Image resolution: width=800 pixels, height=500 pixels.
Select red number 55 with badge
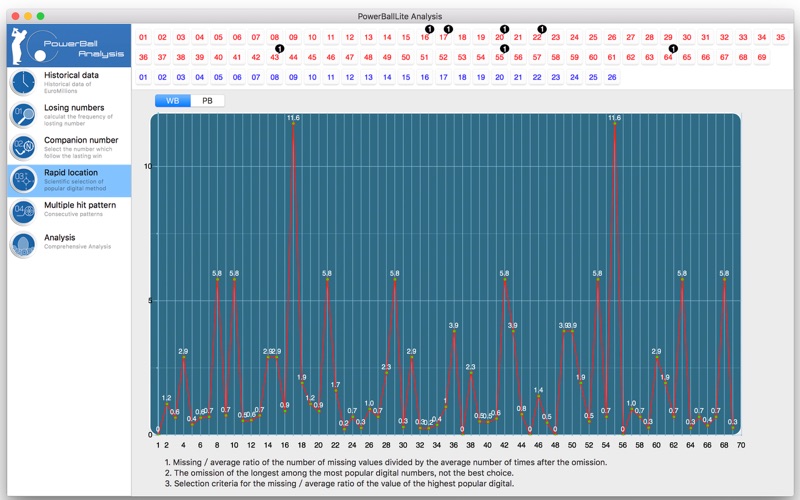tap(499, 57)
